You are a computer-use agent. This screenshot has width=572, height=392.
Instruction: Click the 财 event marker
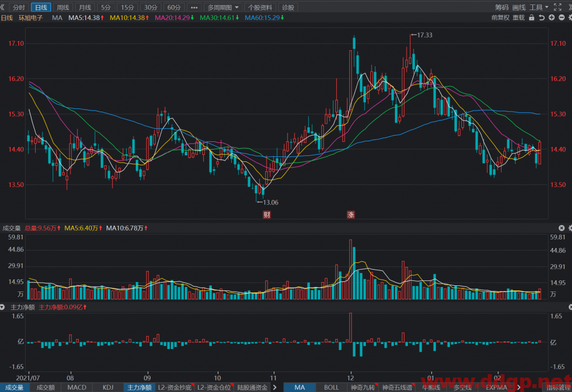tap(267, 214)
